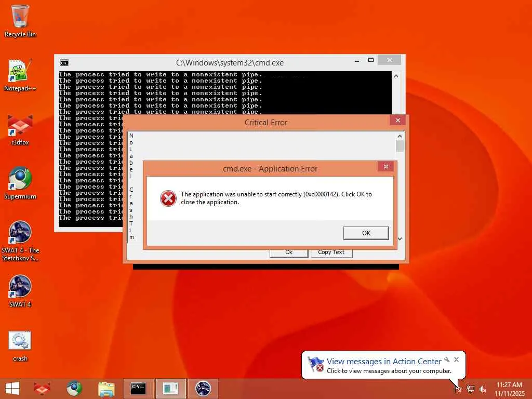The height and width of the screenshot is (399, 532).
Task: Switch to the Critical Error window taskbar button
Action: (x=170, y=389)
